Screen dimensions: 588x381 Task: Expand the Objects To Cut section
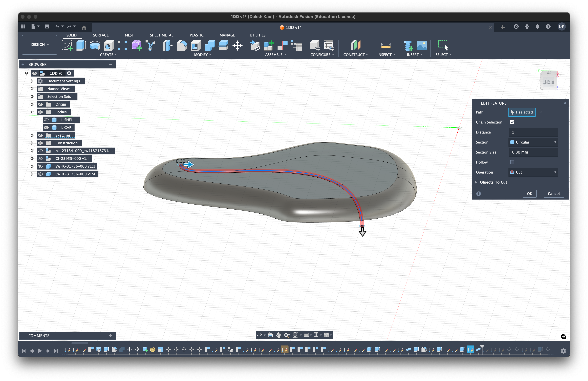click(476, 182)
